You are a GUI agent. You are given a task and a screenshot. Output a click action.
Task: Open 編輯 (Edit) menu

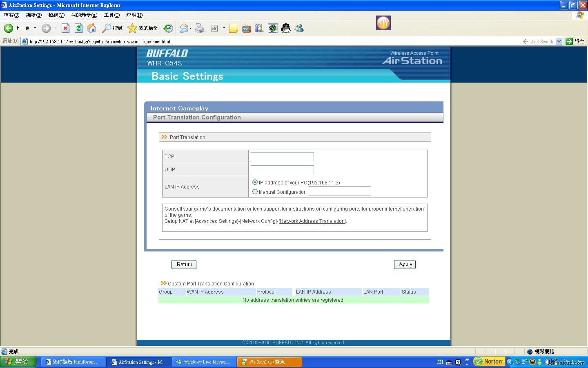(x=33, y=15)
